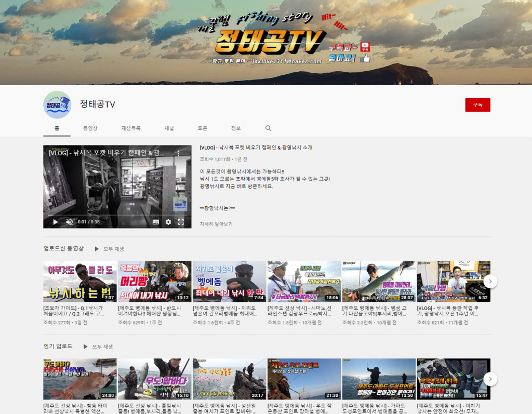
Task: Open video player settings gear
Action: pos(168,222)
